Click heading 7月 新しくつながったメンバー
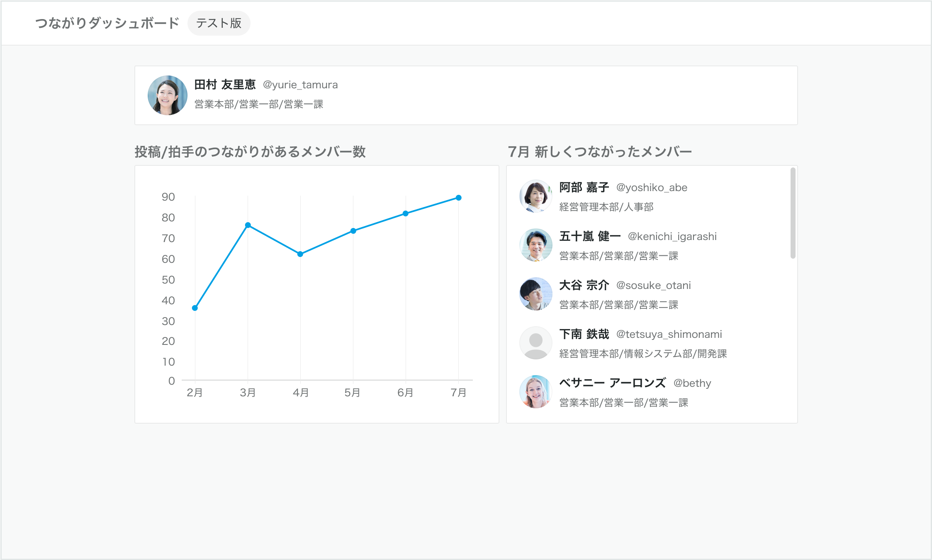This screenshot has height=560, width=932. tap(600, 152)
